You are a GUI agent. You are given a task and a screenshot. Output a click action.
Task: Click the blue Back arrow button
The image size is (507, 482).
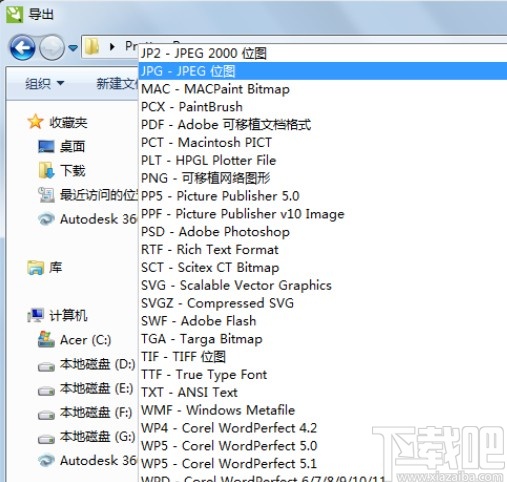pos(22,48)
